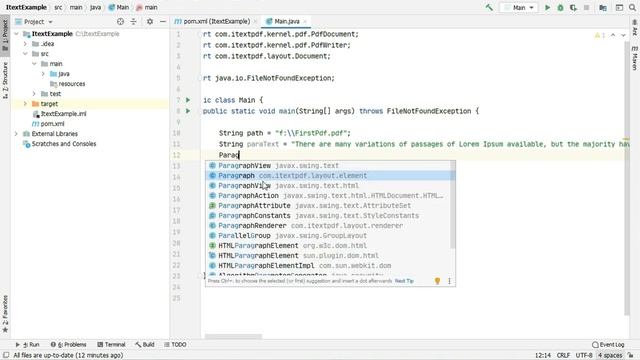This screenshot has width=640, height=360.
Task: Click the Stop process icon
Action: click(x=587, y=7)
